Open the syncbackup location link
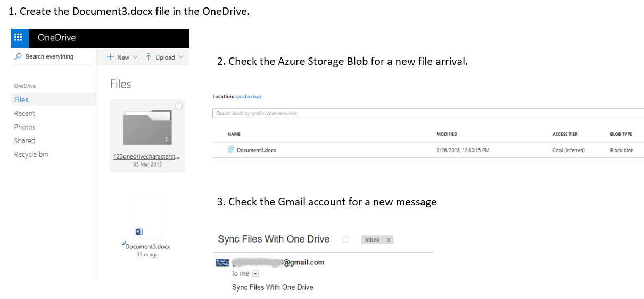644x299 pixels. click(248, 96)
